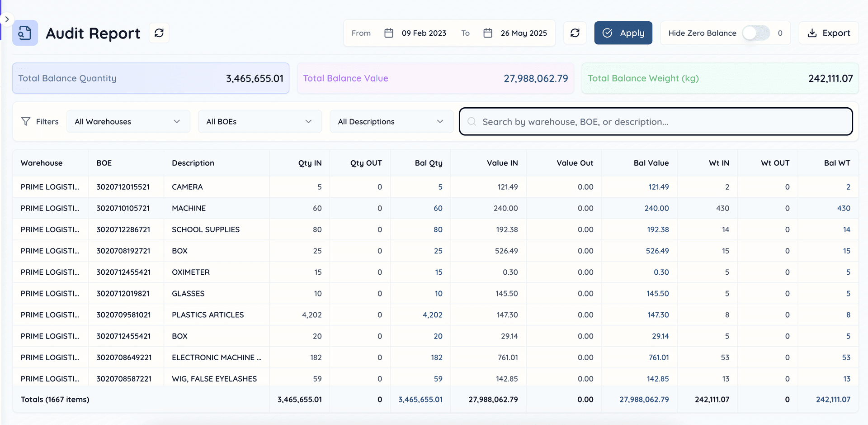Click the reset date range refresh icon
The width and height of the screenshot is (868, 425).
tap(575, 33)
